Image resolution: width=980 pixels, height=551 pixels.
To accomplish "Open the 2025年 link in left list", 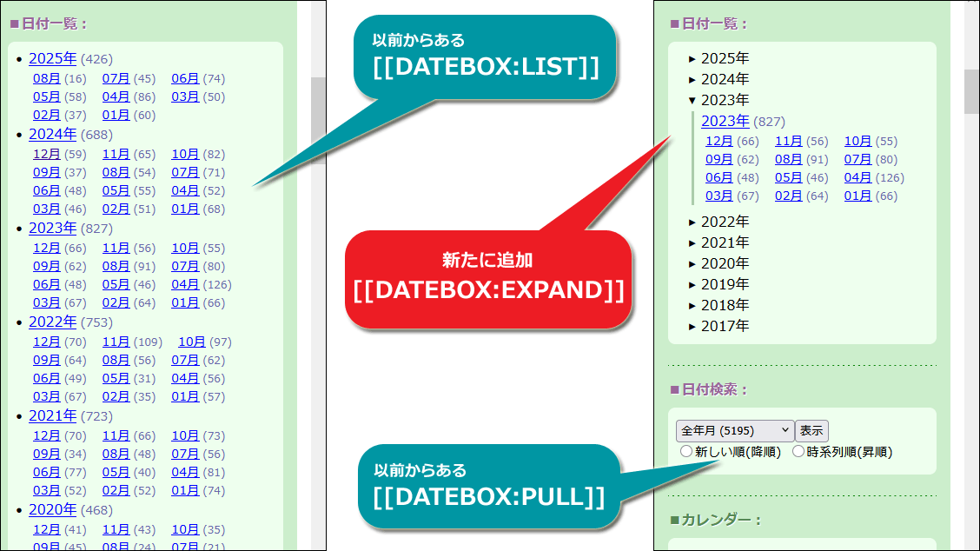I will [52, 58].
